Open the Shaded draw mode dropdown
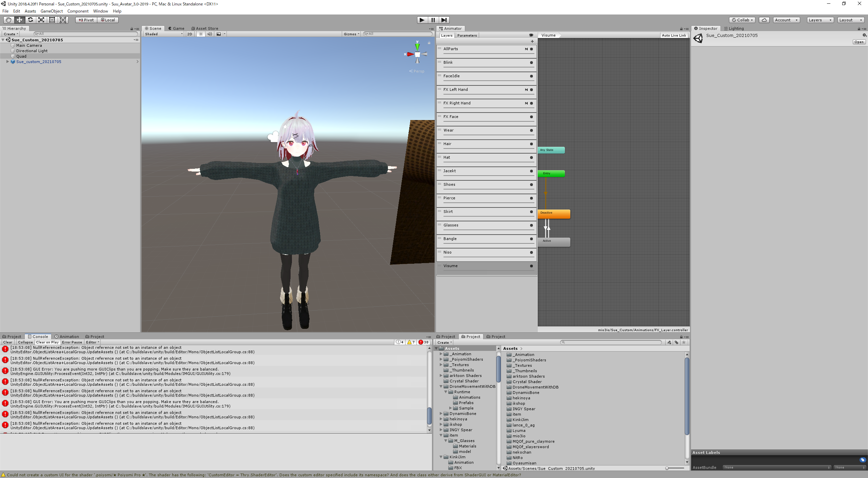868x478 pixels. tap(163, 34)
